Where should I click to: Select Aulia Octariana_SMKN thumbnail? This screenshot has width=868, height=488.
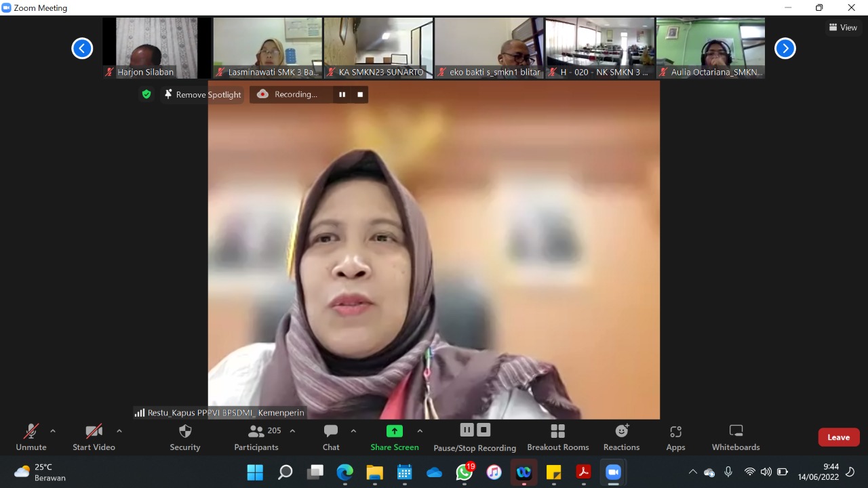(711, 48)
